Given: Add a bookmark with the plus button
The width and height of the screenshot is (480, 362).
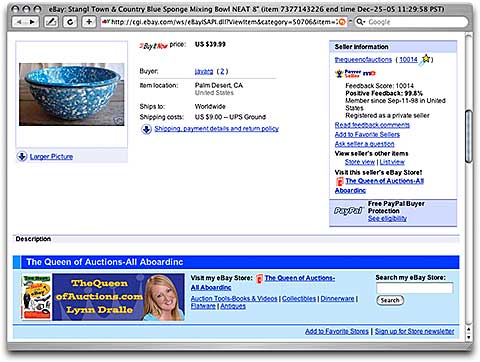Looking at the screenshot, I should pos(89,22).
